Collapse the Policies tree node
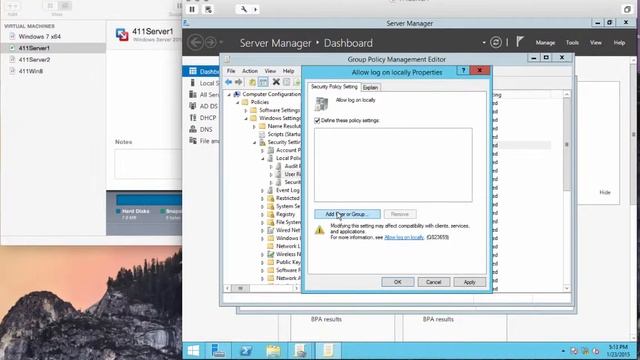640x360 pixels. [238, 102]
